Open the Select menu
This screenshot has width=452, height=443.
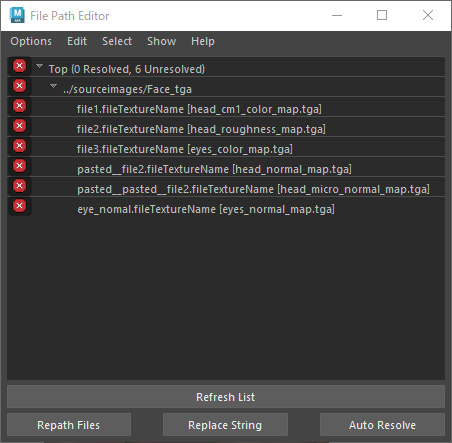tap(117, 41)
